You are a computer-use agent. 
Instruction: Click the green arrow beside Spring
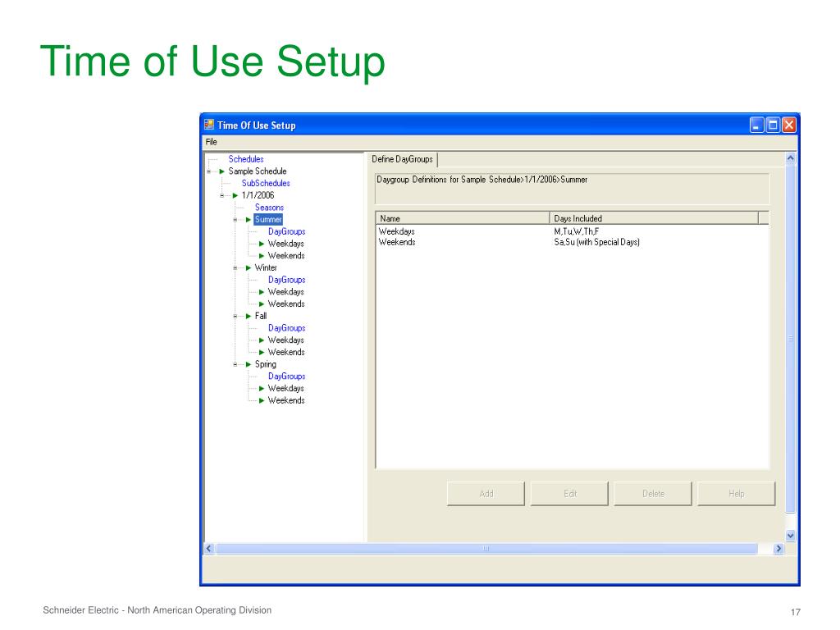(248, 364)
